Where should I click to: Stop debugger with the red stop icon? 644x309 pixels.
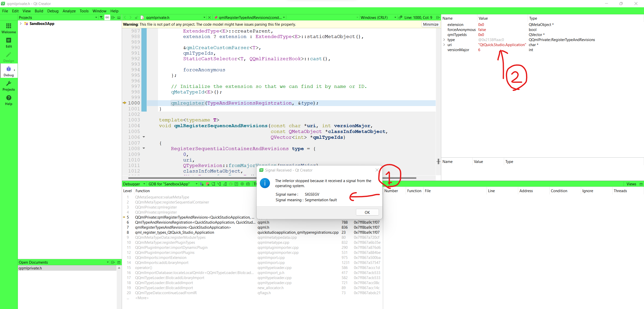click(208, 184)
